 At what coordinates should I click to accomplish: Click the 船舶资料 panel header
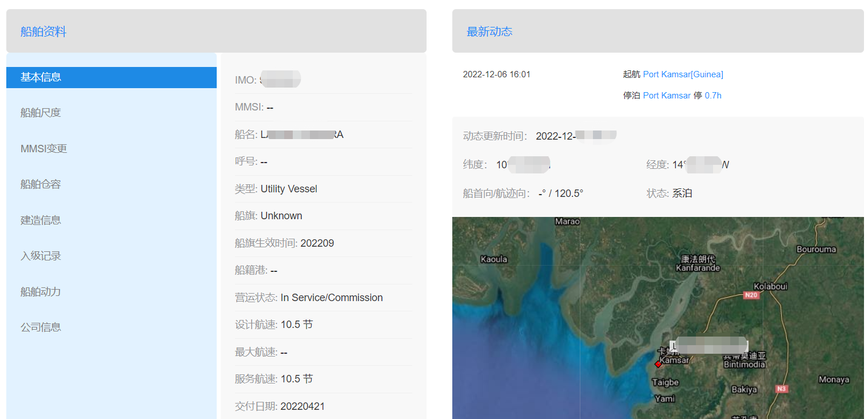[x=43, y=32]
